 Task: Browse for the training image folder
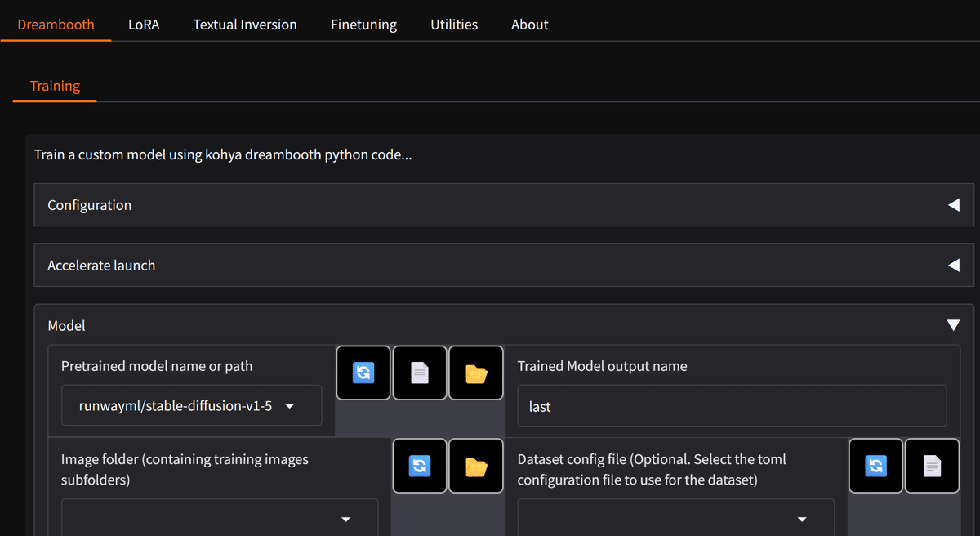coord(476,467)
